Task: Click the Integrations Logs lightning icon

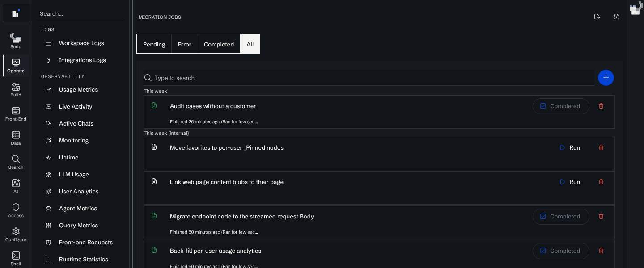Action: click(48, 60)
